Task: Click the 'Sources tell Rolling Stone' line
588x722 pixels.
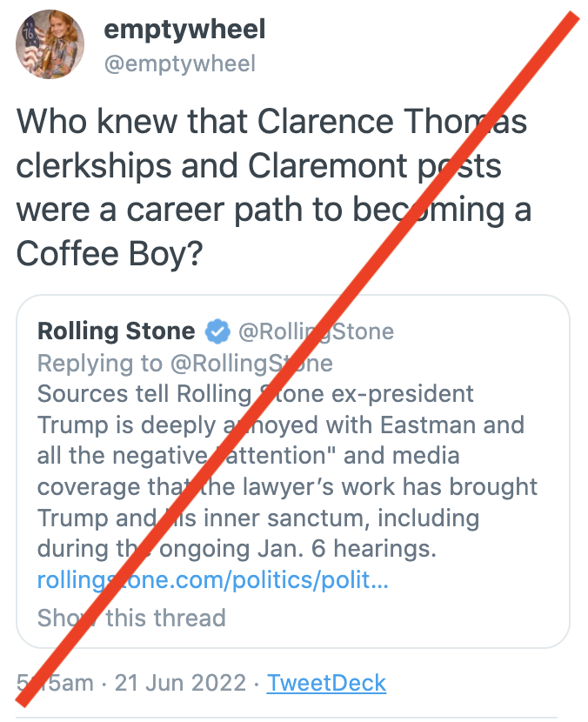Action: coord(256,394)
